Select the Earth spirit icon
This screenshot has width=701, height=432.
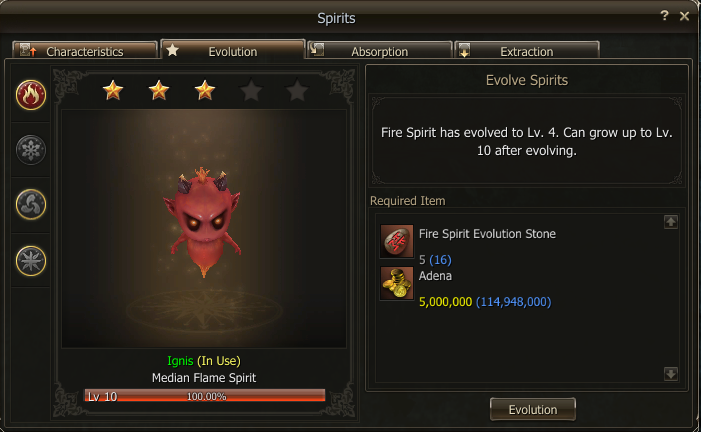31,261
